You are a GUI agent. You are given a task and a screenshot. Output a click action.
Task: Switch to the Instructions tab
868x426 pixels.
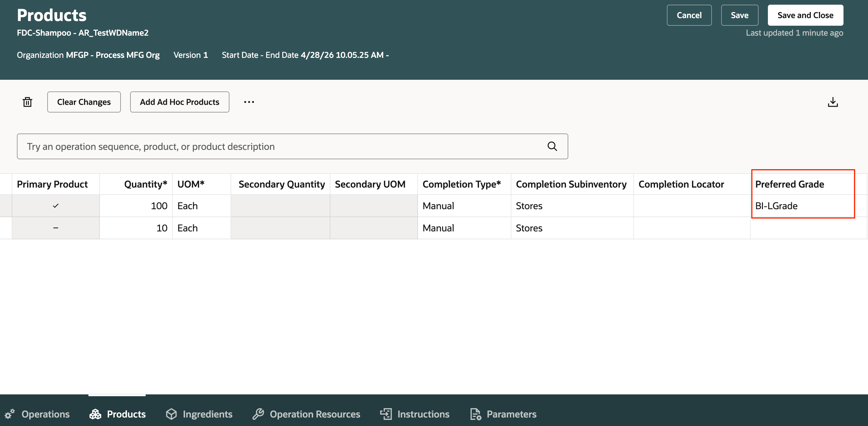tap(415, 414)
